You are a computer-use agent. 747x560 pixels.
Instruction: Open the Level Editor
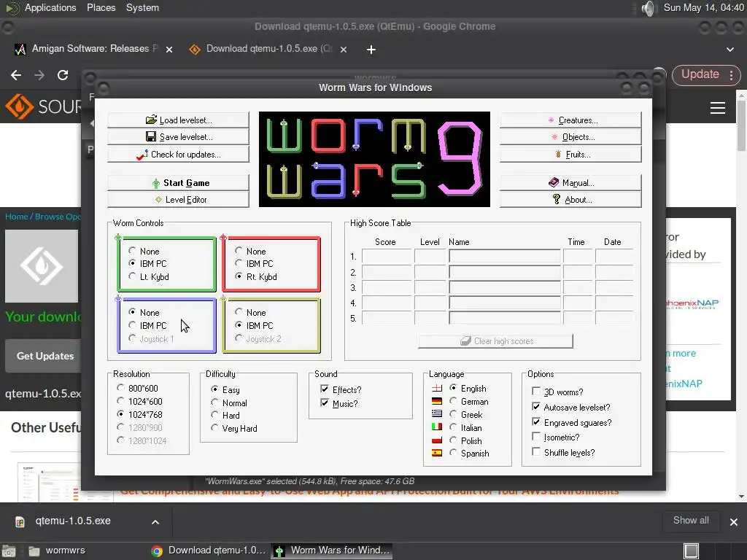(x=178, y=200)
